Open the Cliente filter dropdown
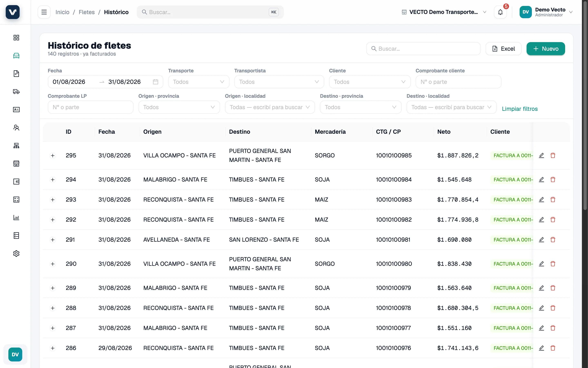The height and width of the screenshot is (368, 588). (x=370, y=82)
